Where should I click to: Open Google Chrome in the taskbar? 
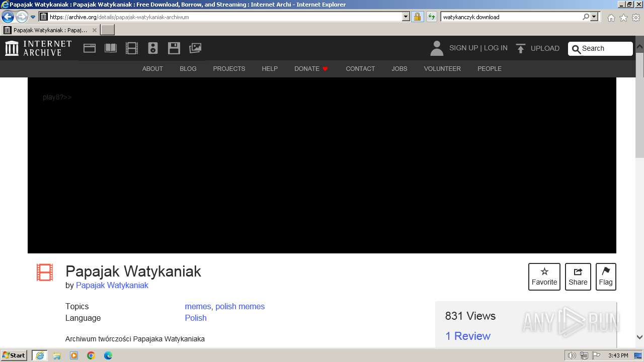(x=91, y=355)
